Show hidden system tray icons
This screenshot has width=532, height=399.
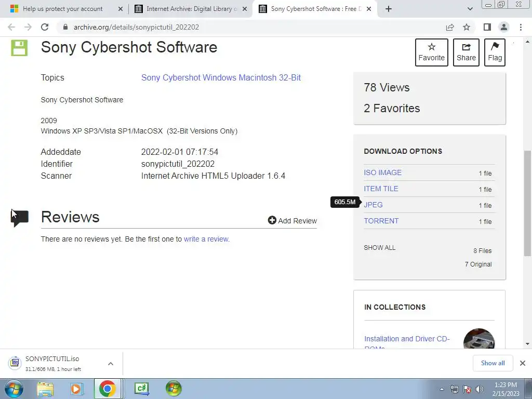[442, 390]
